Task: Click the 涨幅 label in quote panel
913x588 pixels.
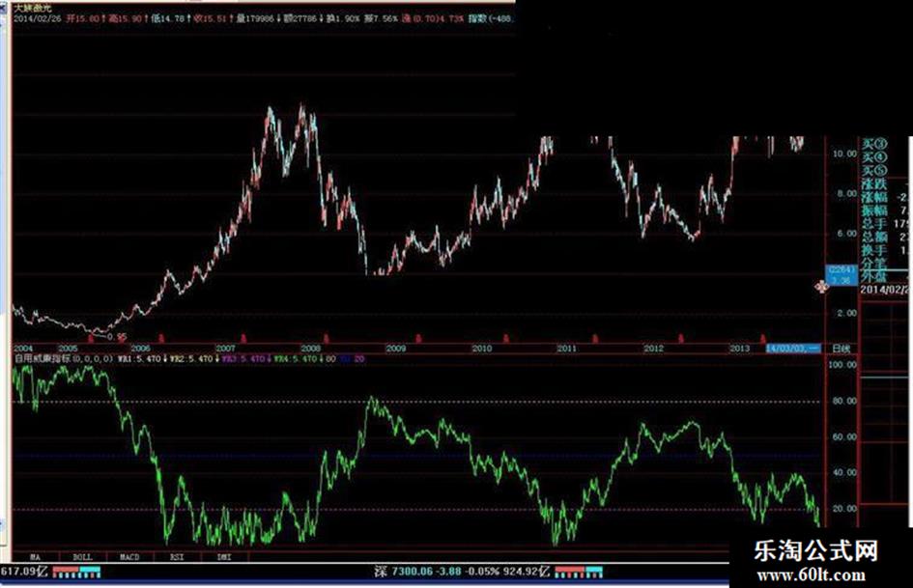Action: point(874,197)
